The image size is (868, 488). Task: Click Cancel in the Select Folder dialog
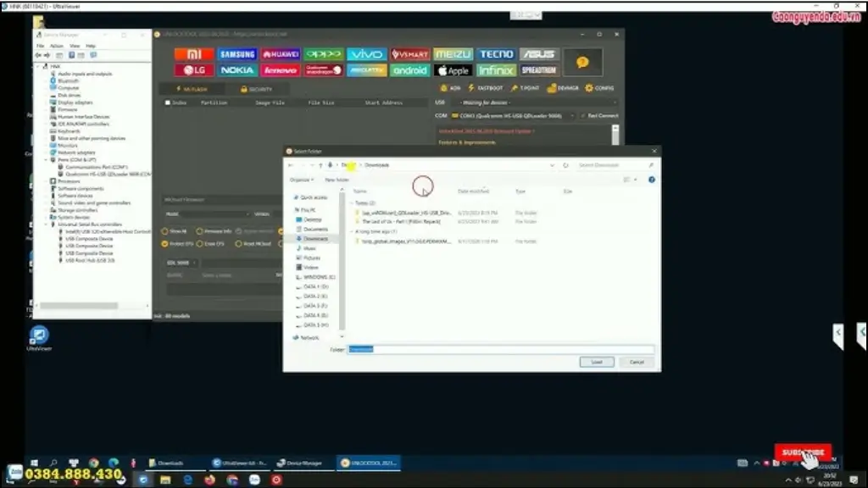coord(637,363)
